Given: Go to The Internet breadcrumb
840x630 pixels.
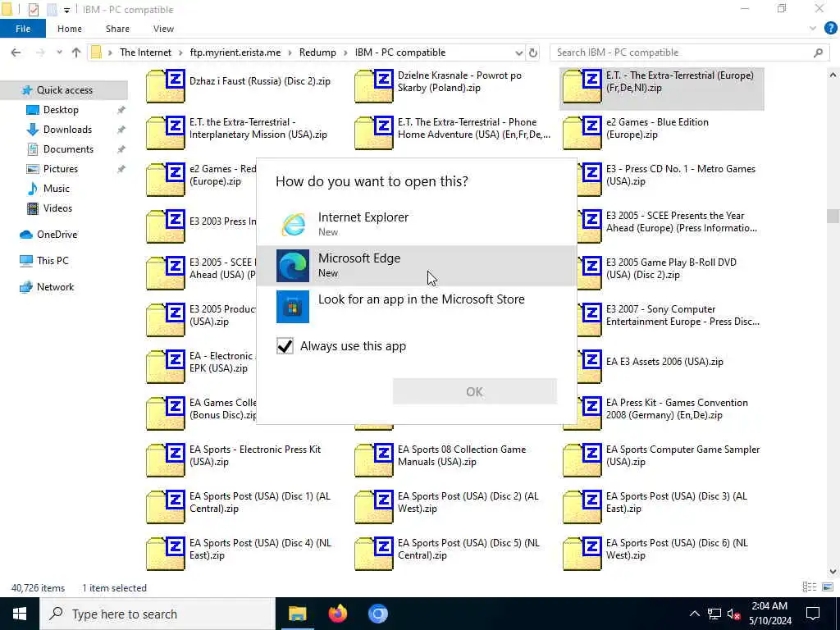Looking at the screenshot, I should coord(146,52).
